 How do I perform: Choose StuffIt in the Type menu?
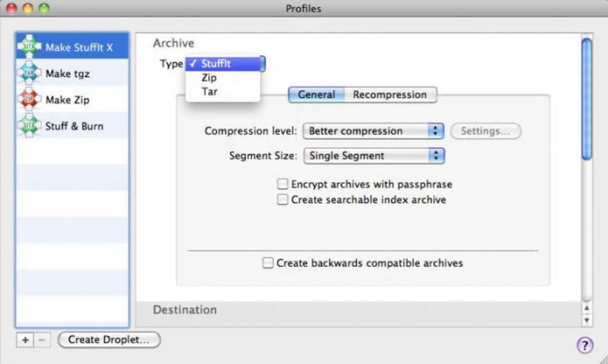[x=224, y=64]
